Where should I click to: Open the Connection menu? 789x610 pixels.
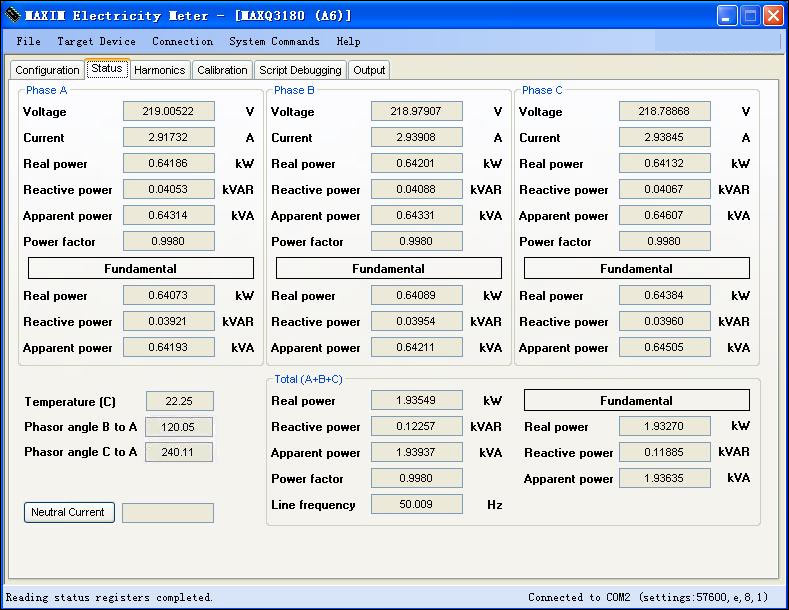[x=182, y=42]
